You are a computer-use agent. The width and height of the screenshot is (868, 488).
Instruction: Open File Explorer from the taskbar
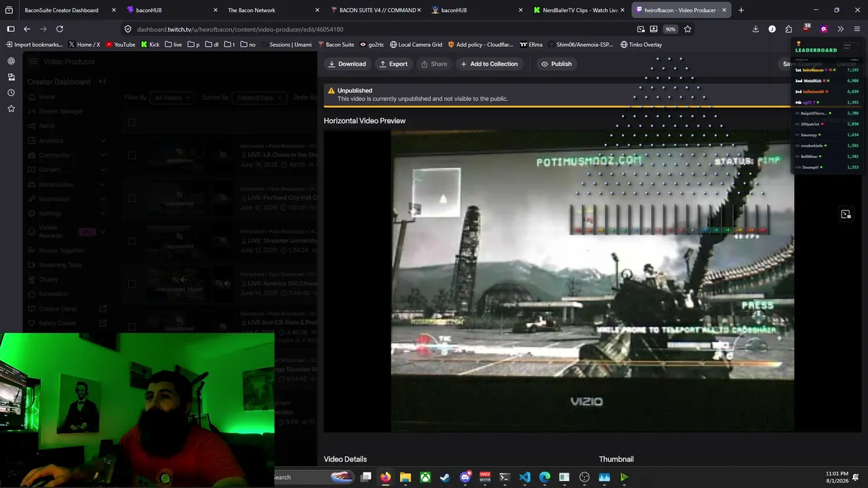pyautogui.click(x=405, y=477)
